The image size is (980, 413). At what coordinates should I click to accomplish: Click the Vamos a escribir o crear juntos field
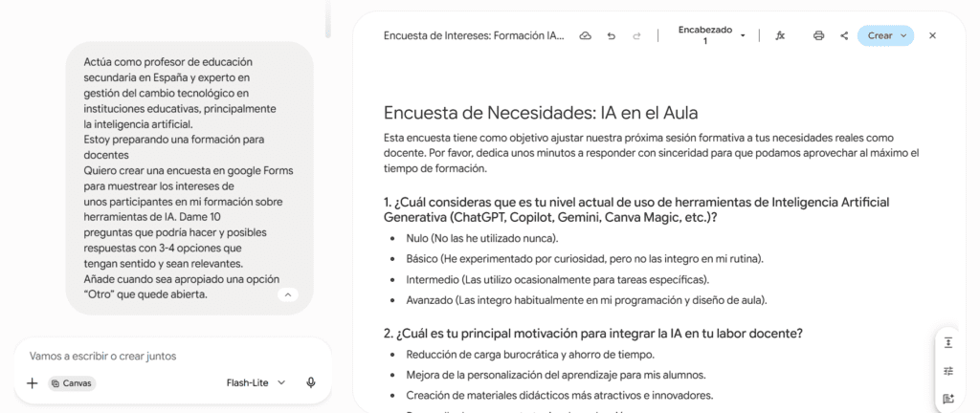coord(172,357)
